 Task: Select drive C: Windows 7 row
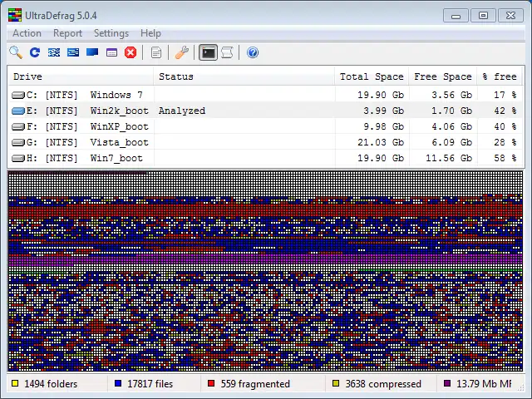[266, 95]
